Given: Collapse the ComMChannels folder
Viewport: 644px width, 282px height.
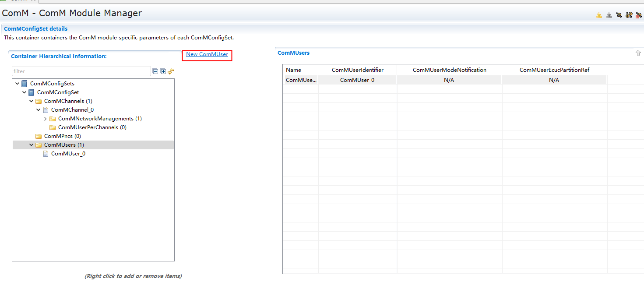Looking at the screenshot, I should tap(32, 101).
